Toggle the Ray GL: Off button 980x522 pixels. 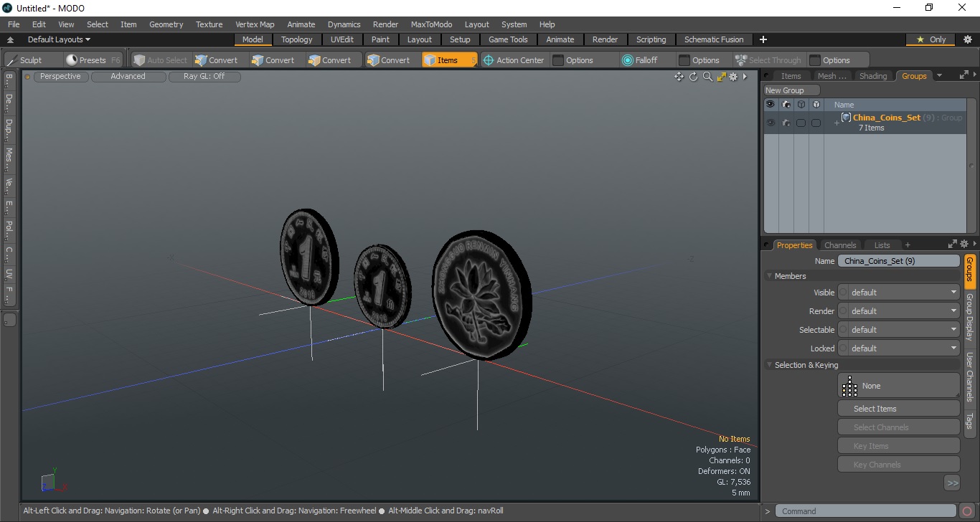[x=204, y=76]
